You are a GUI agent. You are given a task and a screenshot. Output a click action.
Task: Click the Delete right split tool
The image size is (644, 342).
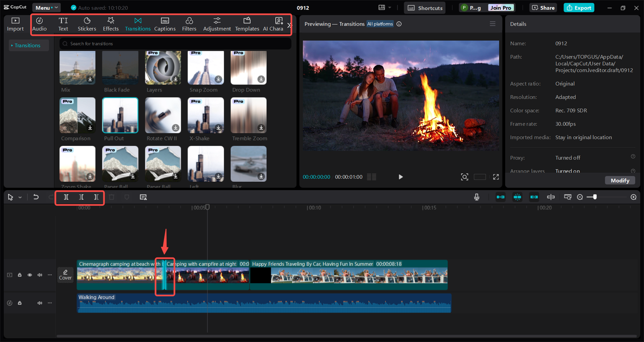96,197
